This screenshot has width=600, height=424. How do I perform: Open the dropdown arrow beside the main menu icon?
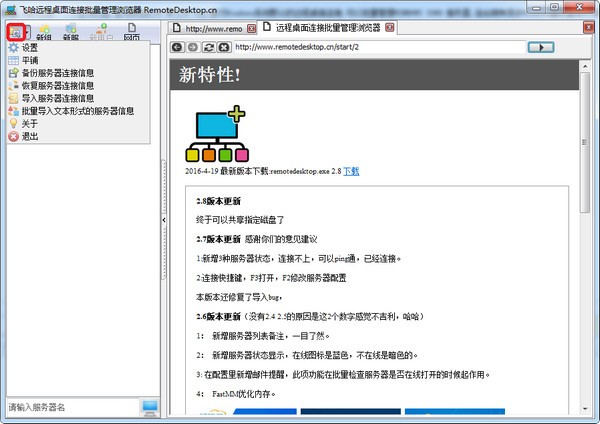tap(28, 33)
